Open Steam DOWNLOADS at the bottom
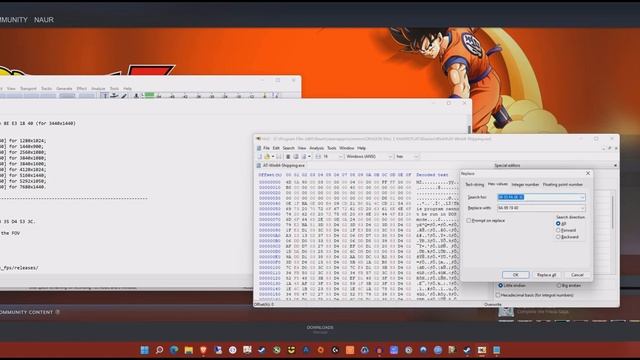640x360 pixels. [320, 328]
